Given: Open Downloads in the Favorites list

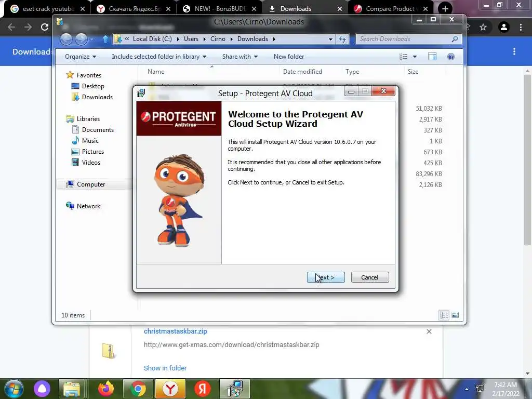Looking at the screenshot, I should click(x=97, y=97).
